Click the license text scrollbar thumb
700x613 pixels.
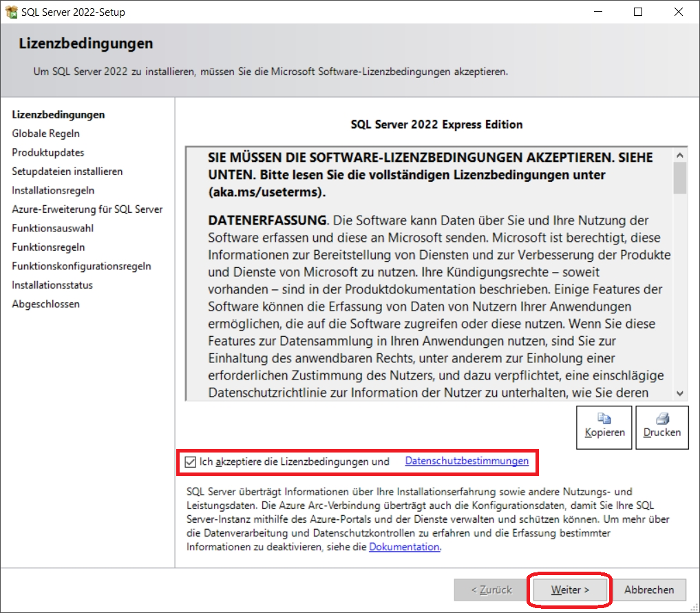[x=680, y=178]
